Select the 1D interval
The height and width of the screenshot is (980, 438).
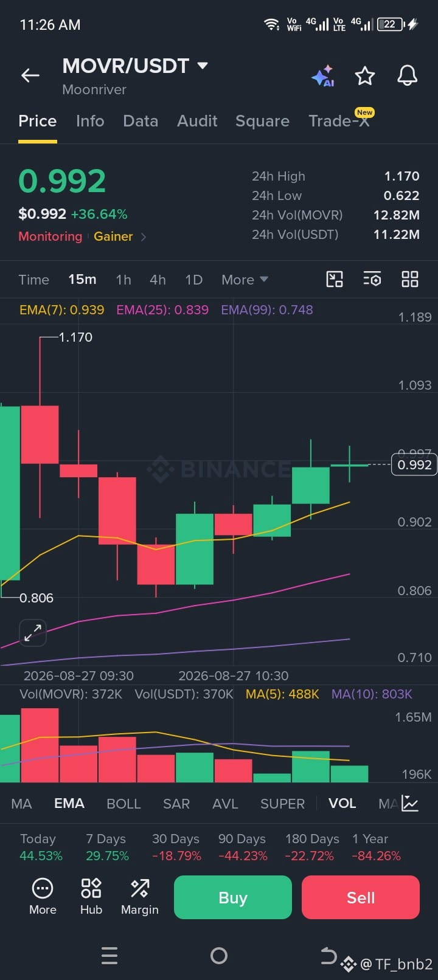tap(193, 280)
